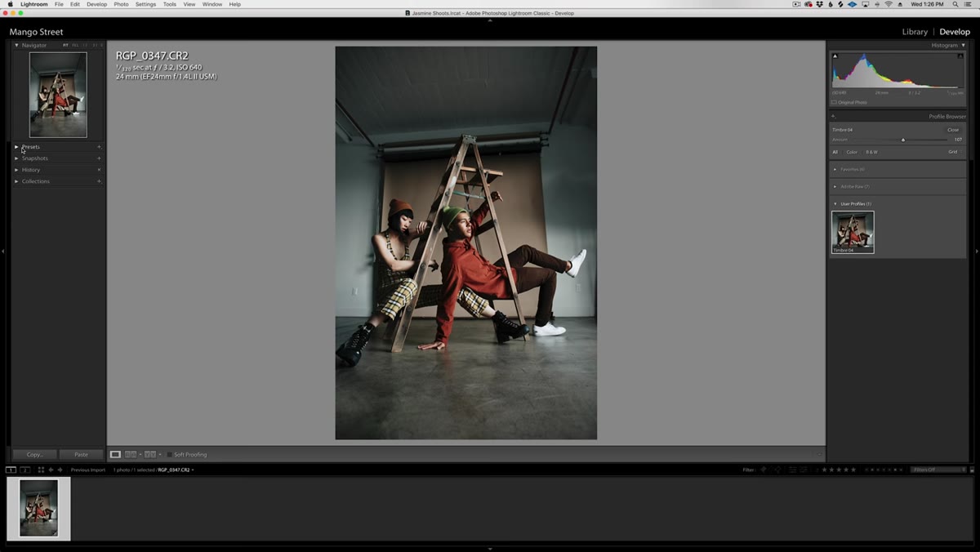Open the Apple menu
The width and height of the screenshot is (980, 552).
(10, 4)
